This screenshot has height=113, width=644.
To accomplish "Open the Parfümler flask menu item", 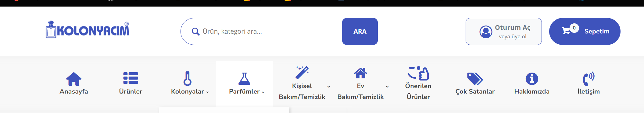I will click(244, 84).
